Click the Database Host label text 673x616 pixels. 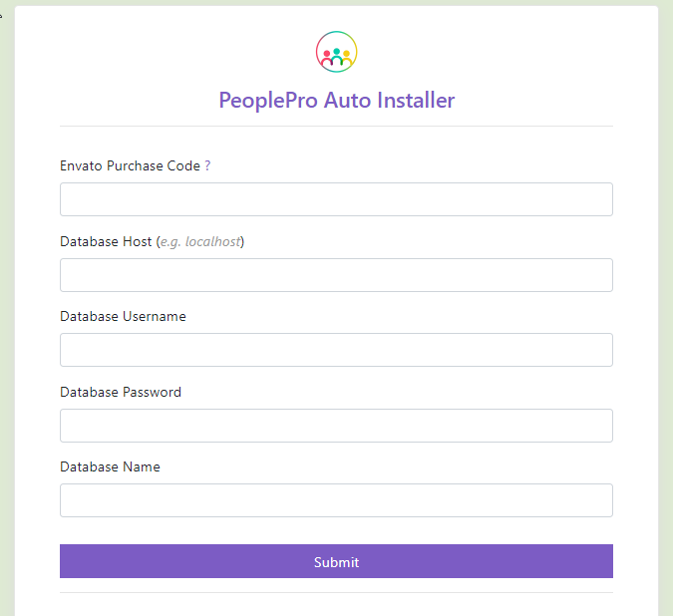pos(106,242)
